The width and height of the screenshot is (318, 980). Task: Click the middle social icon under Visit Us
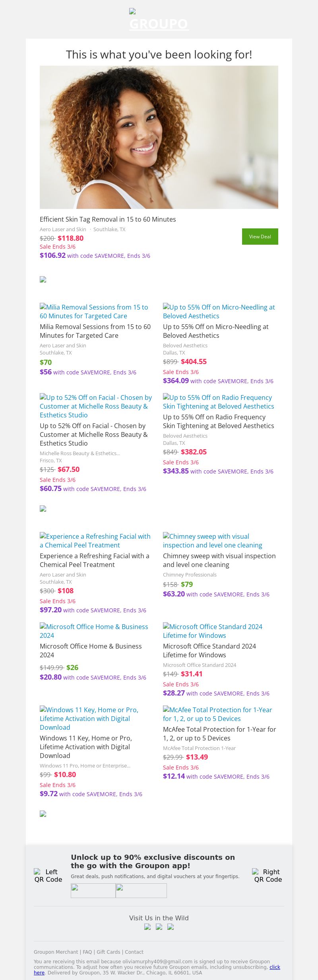[x=159, y=927]
